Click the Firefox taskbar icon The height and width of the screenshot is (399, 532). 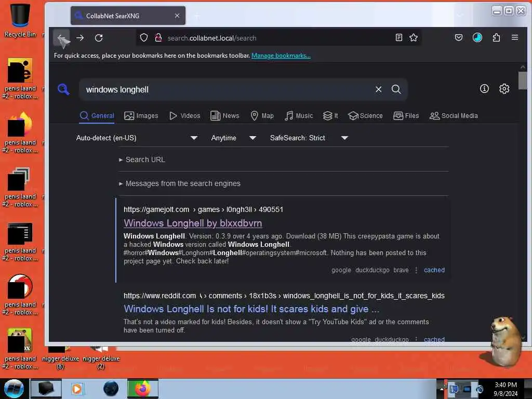tap(143, 389)
